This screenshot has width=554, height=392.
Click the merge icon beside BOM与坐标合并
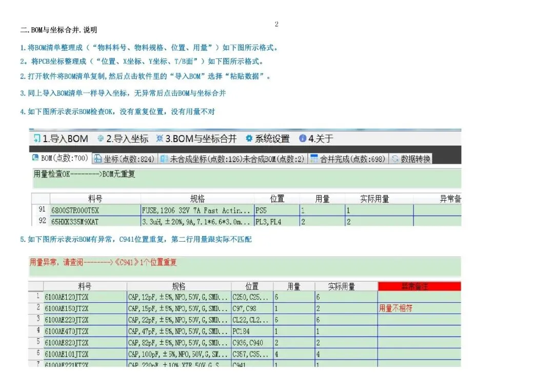click(x=160, y=138)
